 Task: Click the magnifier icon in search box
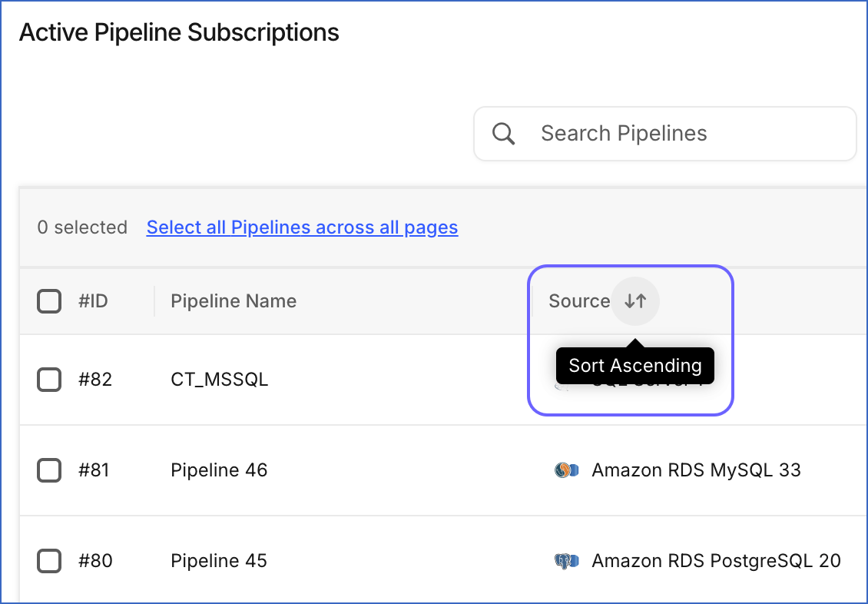pos(503,134)
